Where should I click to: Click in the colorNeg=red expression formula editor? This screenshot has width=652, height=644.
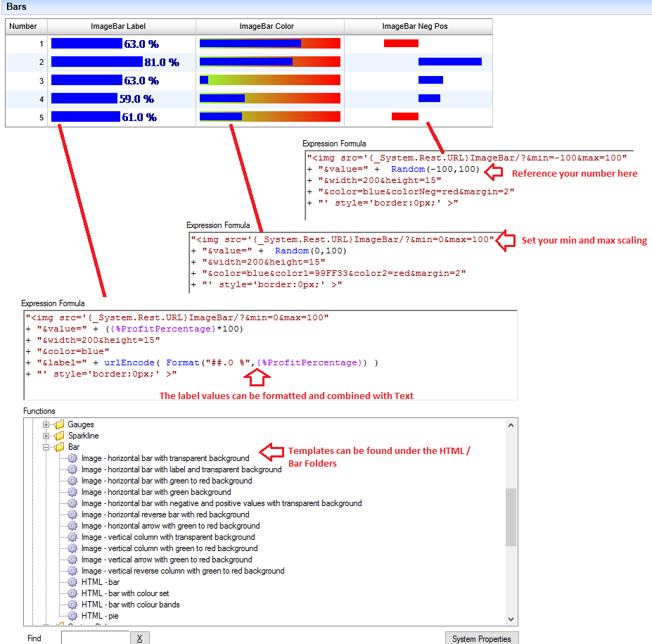pos(469,185)
